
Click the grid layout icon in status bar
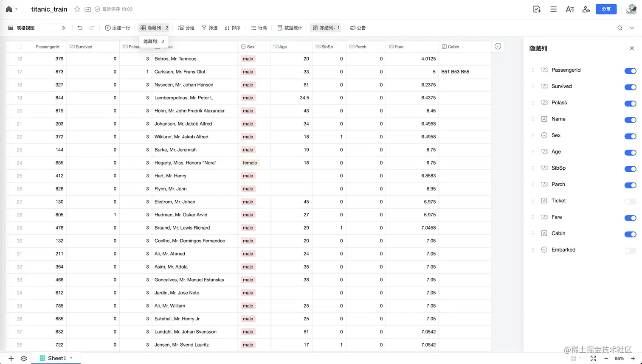[573, 358]
